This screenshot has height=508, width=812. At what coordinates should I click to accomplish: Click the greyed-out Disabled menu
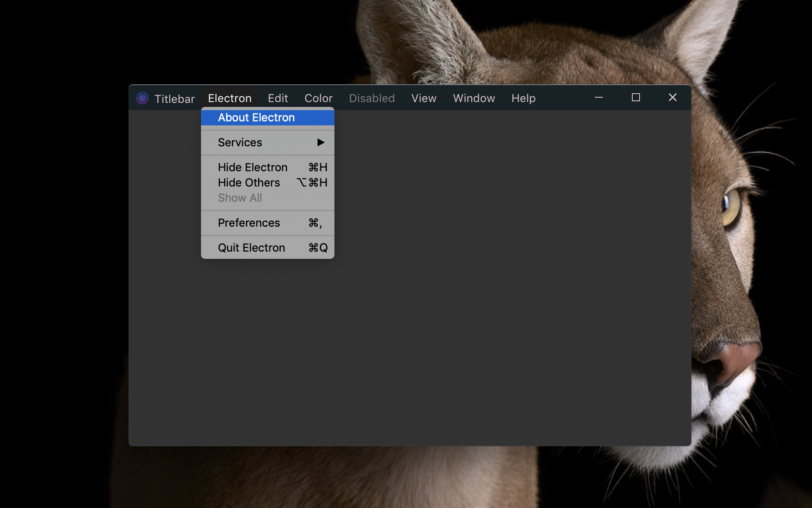click(x=372, y=98)
